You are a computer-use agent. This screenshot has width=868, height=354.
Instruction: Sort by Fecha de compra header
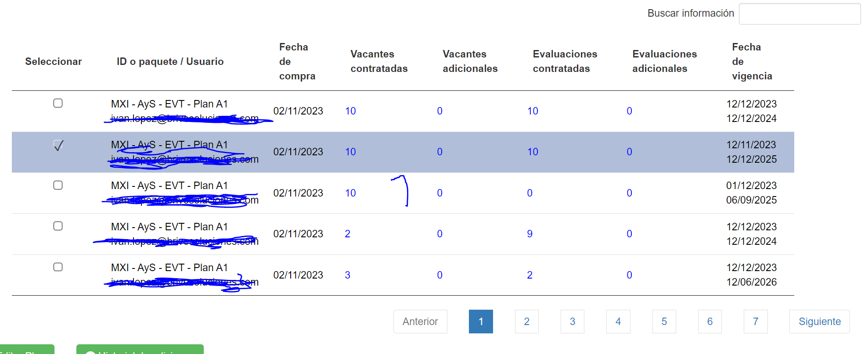click(x=297, y=61)
